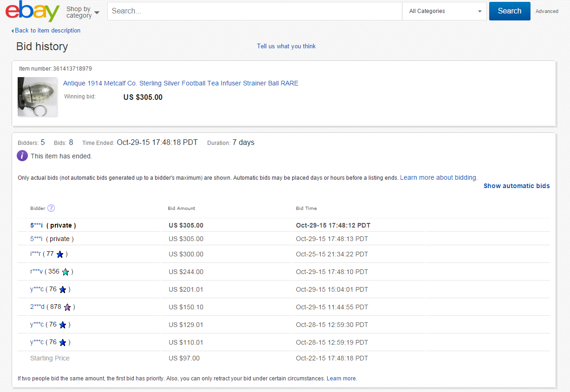Screen dimensions: 570x392
Task: Click the blue star in the US $201.01 bid row
Action: (x=63, y=290)
